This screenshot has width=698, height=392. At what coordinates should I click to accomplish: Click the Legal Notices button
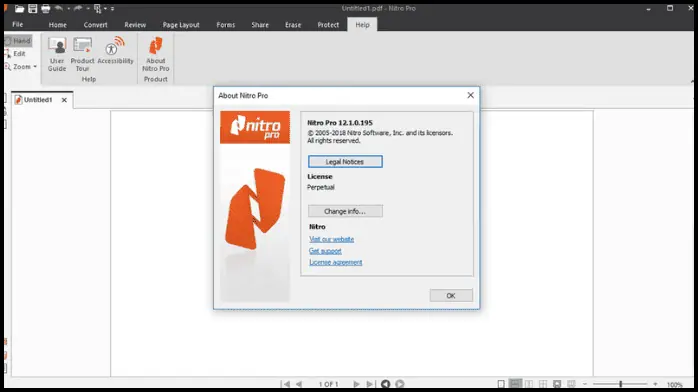click(345, 162)
